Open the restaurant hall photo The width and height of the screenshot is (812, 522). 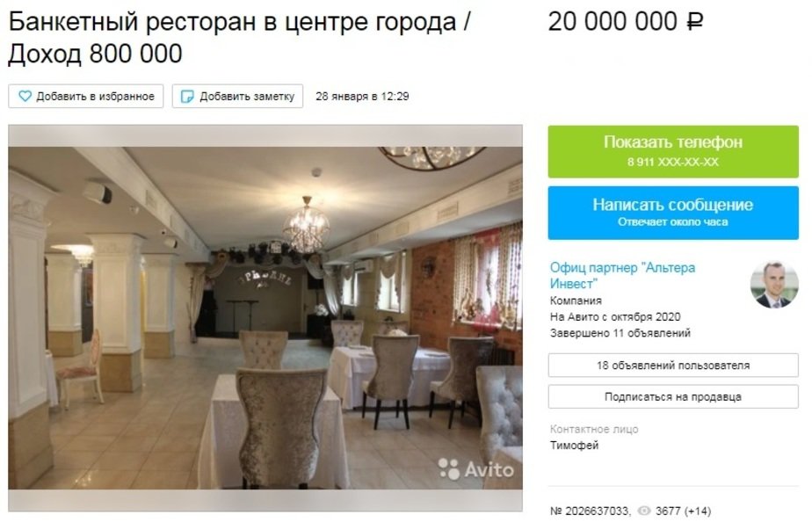[x=265, y=318]
